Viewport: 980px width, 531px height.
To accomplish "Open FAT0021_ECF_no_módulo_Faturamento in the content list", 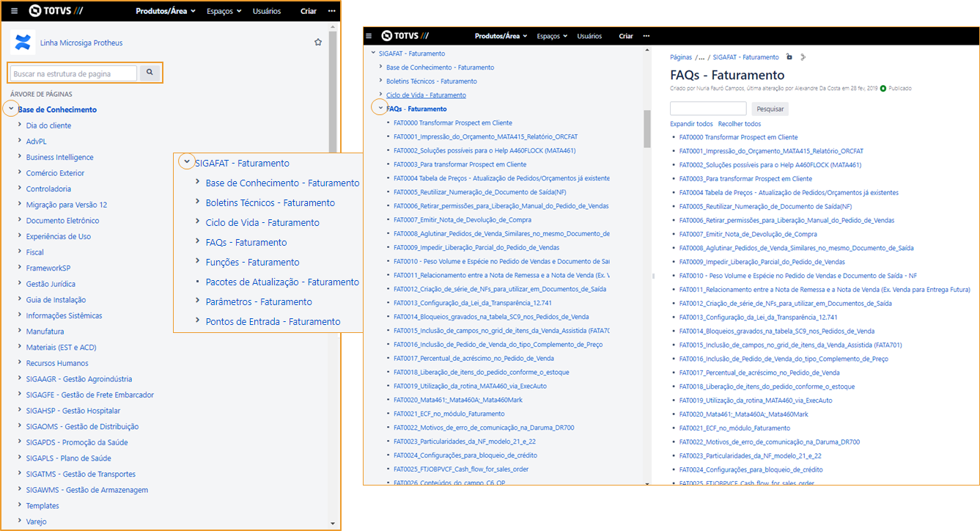I will point(734,428).
